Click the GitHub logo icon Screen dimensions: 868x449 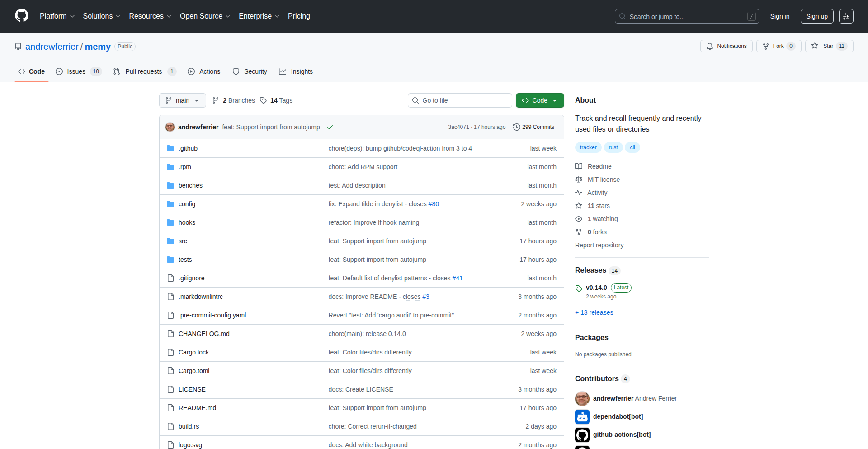click(22, 16)
